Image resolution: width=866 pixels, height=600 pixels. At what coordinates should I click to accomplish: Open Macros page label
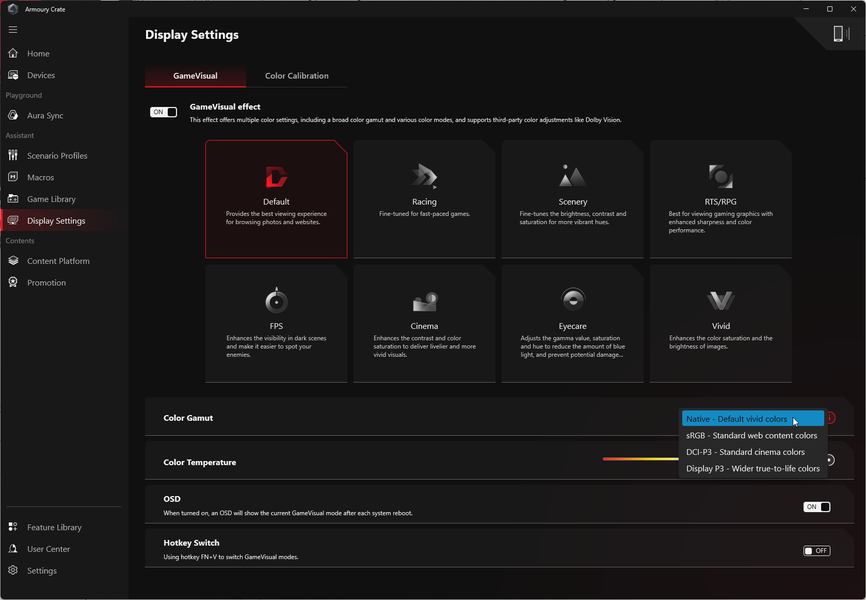point(40,177)
